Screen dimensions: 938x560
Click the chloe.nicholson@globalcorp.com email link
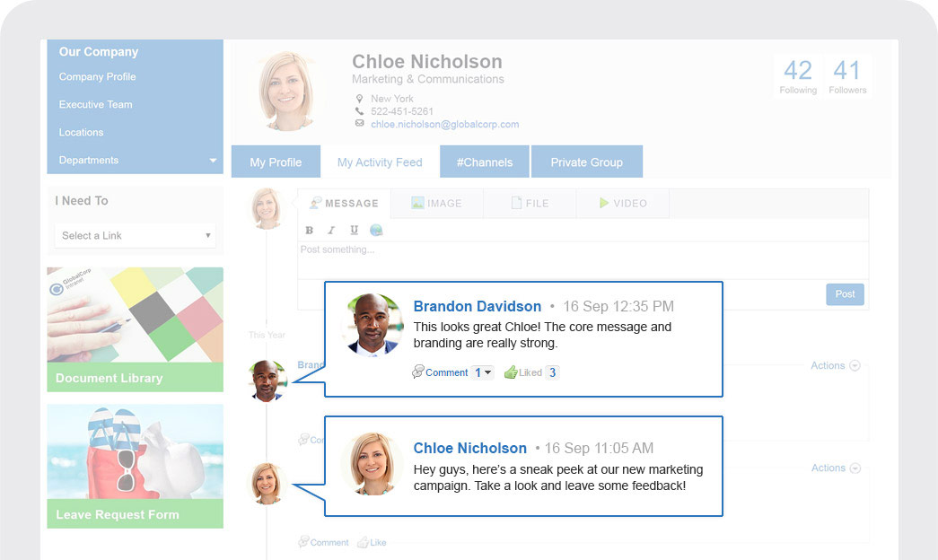[445, 125]
